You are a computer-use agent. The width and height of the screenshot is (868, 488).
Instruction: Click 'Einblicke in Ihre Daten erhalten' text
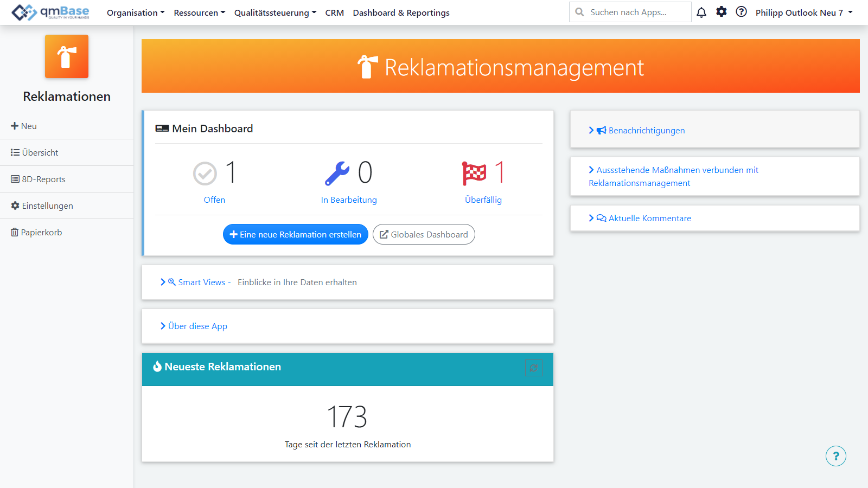(x=297, y=282)
